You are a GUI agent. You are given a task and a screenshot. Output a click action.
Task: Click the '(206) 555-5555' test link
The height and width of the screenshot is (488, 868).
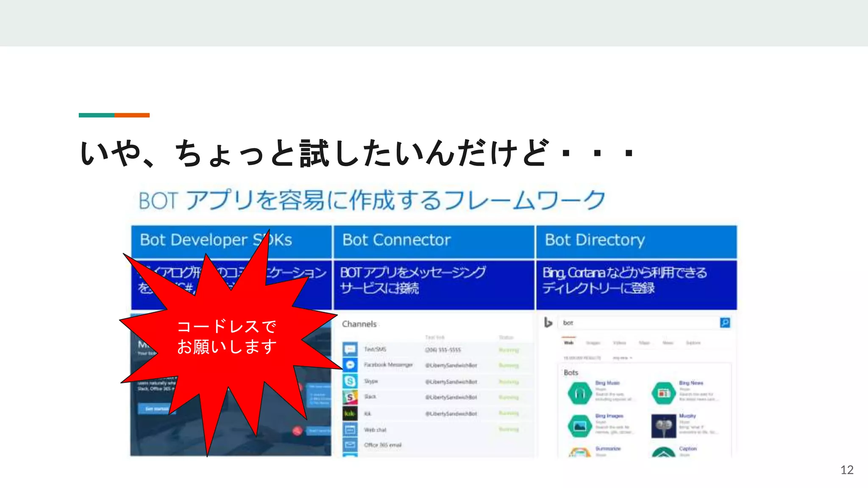coord(443,350)
